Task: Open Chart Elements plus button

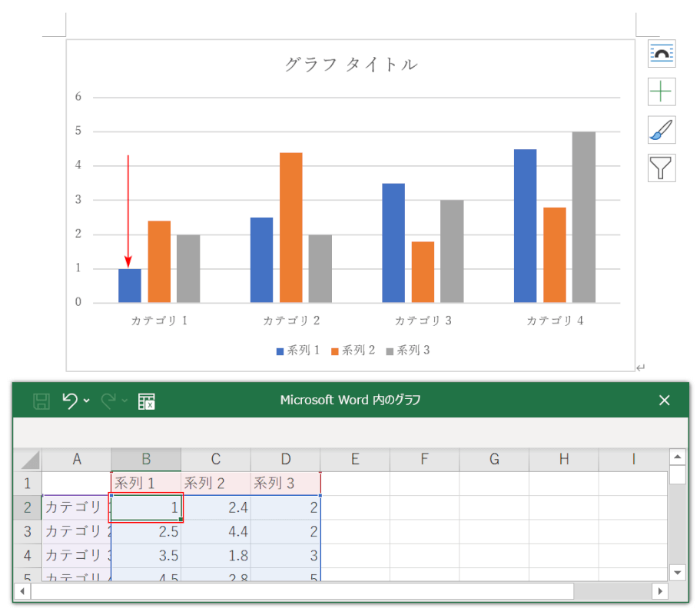Action: point(661,91)
